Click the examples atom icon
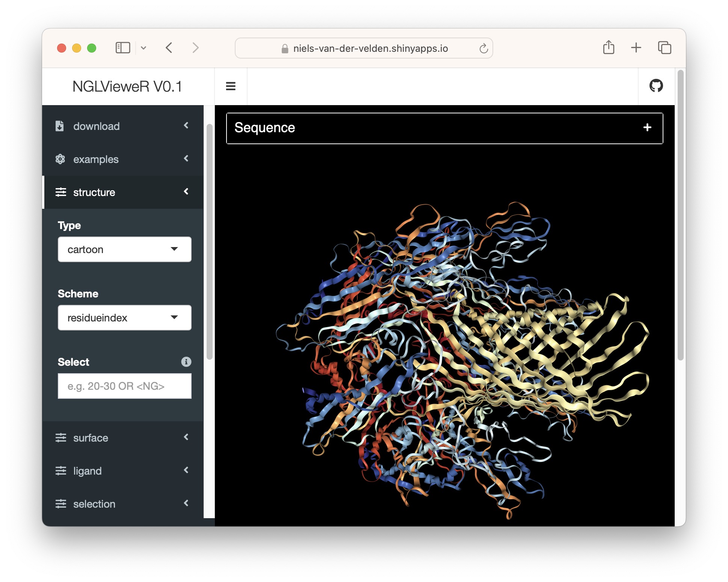Viewport: 728px width, 582px height. (x=60, y=159)
